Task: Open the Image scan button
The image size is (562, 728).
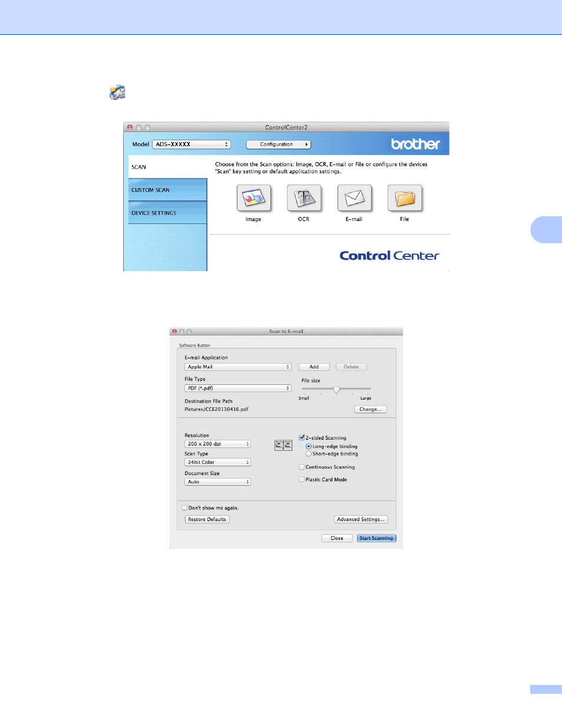Action: point(254,198)
